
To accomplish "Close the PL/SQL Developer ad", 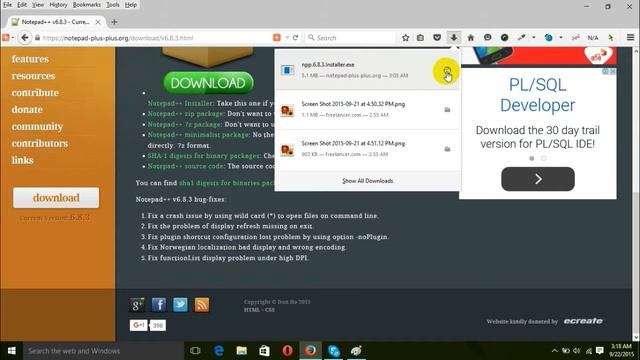I will click(x=613, y=71).
